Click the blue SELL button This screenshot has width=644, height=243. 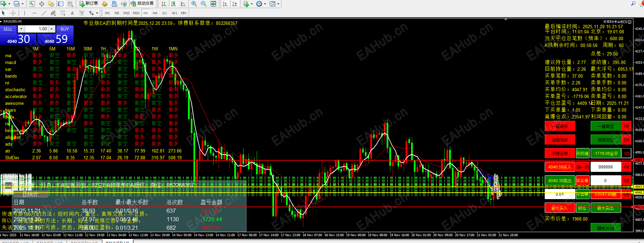8,29
